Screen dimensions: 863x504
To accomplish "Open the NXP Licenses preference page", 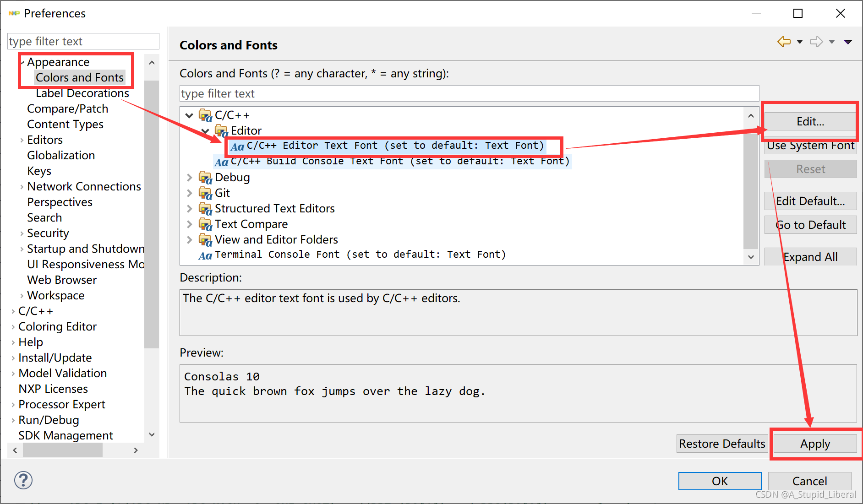I will click(x=53, y=389).
